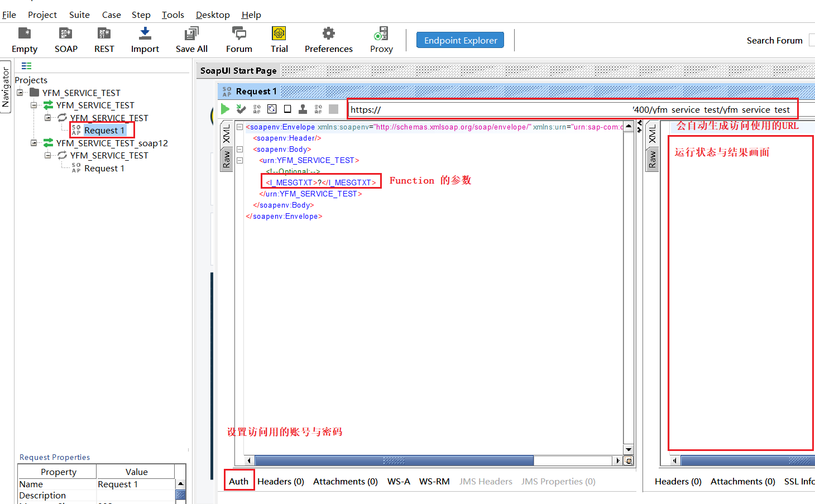Fold the soapenv:Envelope XML element
Image resolution: width=815 pixels, height=504 pixels.
click(x=239, y=127)
